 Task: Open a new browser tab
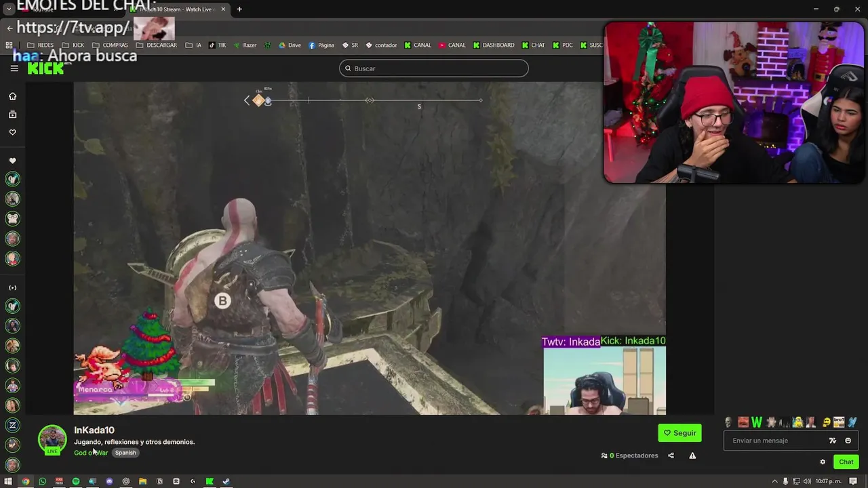tap(239, 9)
